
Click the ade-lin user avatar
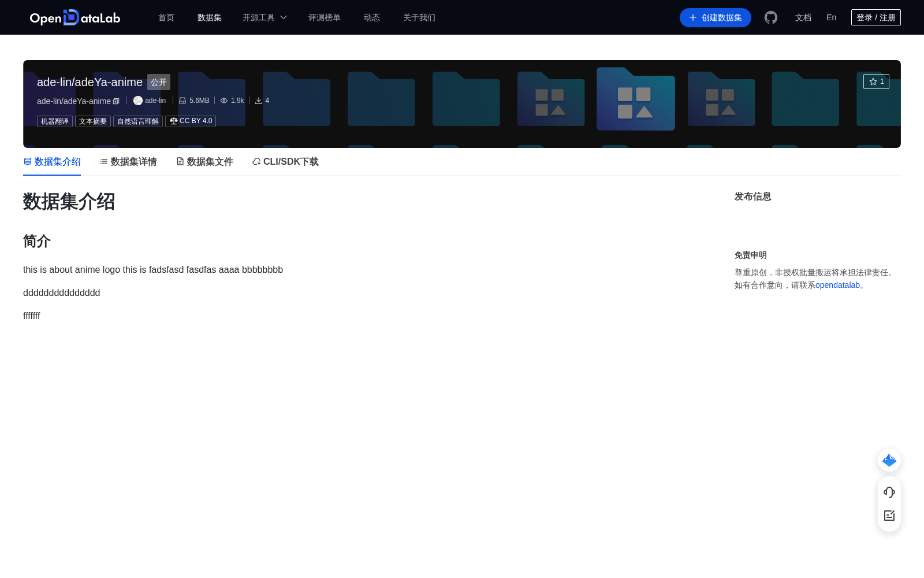click(138, 101)
